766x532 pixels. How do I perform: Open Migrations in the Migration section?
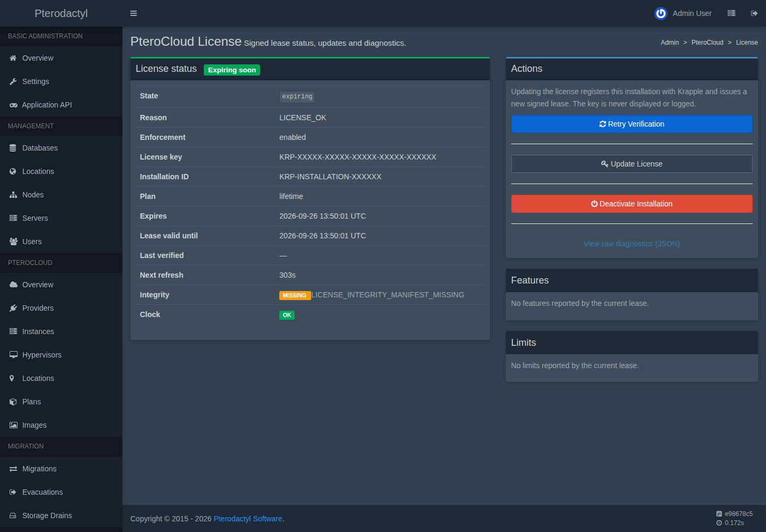tap(61, 469)
